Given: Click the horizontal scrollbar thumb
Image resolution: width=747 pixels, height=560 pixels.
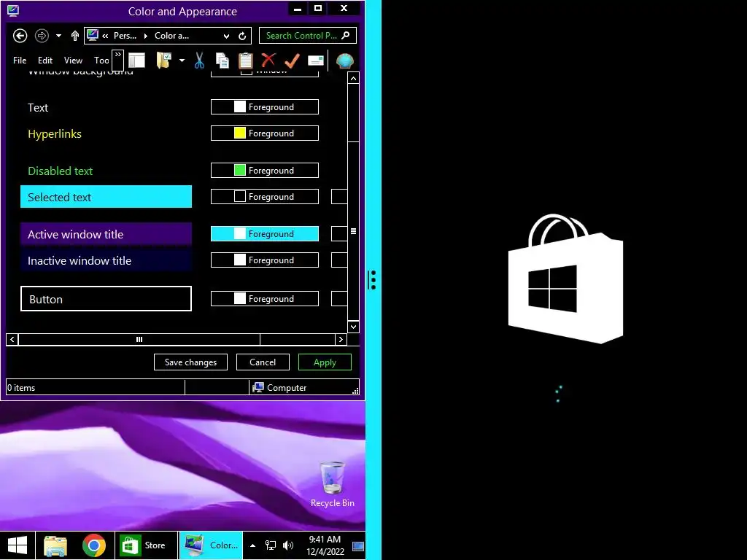Looking at the screenshot, I should coord(139,339).
